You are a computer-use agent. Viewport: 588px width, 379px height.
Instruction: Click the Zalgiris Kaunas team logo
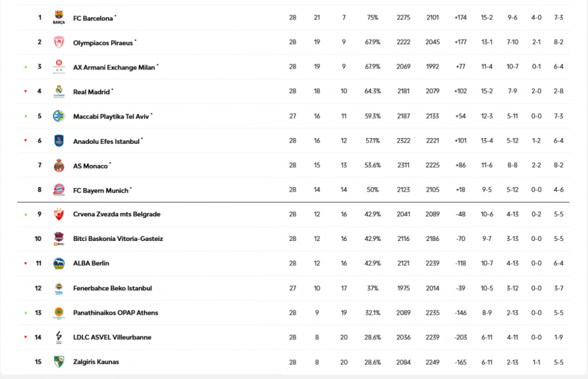click(x=59, y=361)
